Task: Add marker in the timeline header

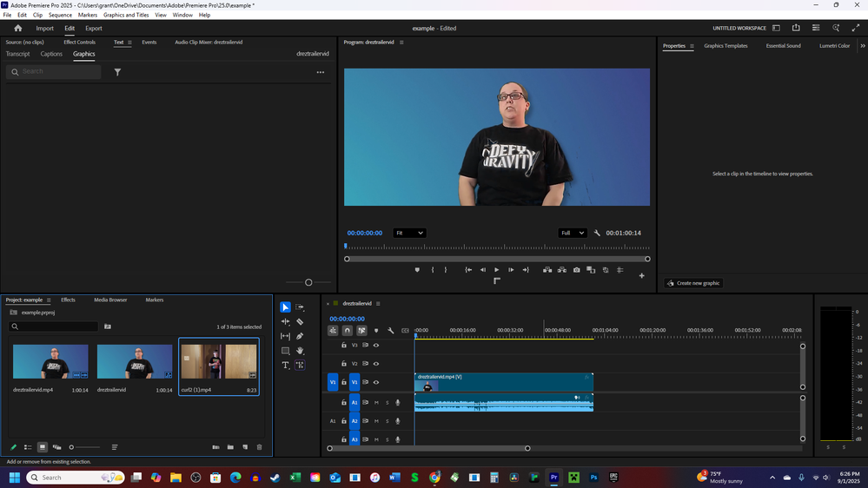Action: 376,330
